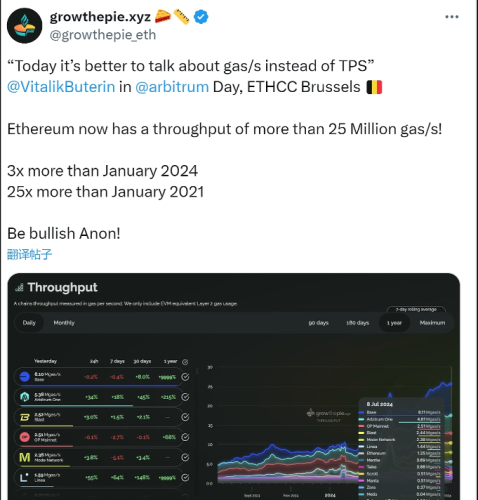Viewport: 478px width, 500px height.
Task: Select the Daily tab
Action: (29, 323)
